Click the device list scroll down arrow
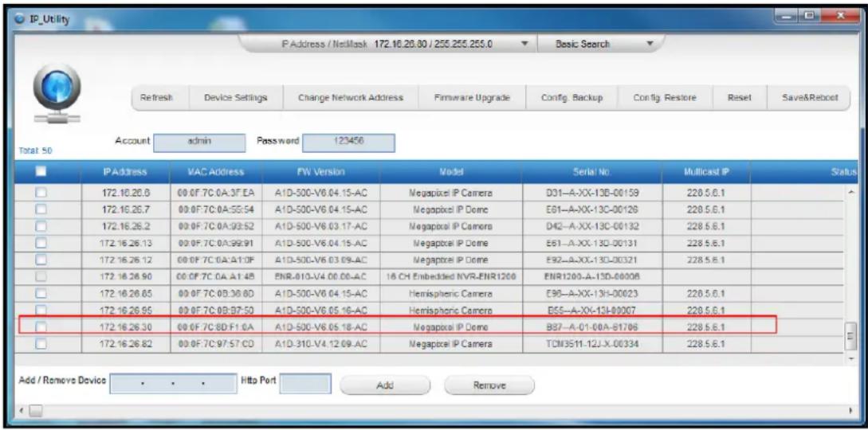 pos(853,358)
